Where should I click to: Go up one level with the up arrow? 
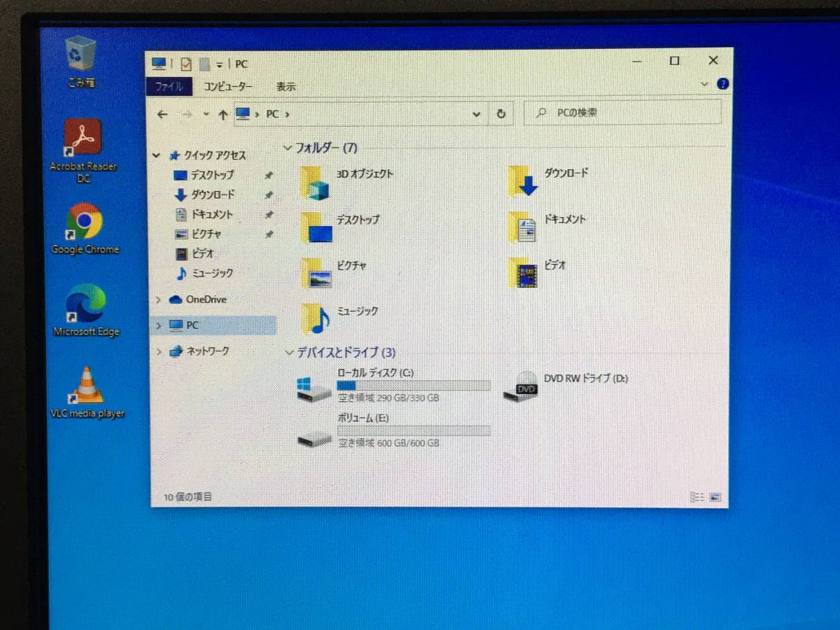click(223, 115)
